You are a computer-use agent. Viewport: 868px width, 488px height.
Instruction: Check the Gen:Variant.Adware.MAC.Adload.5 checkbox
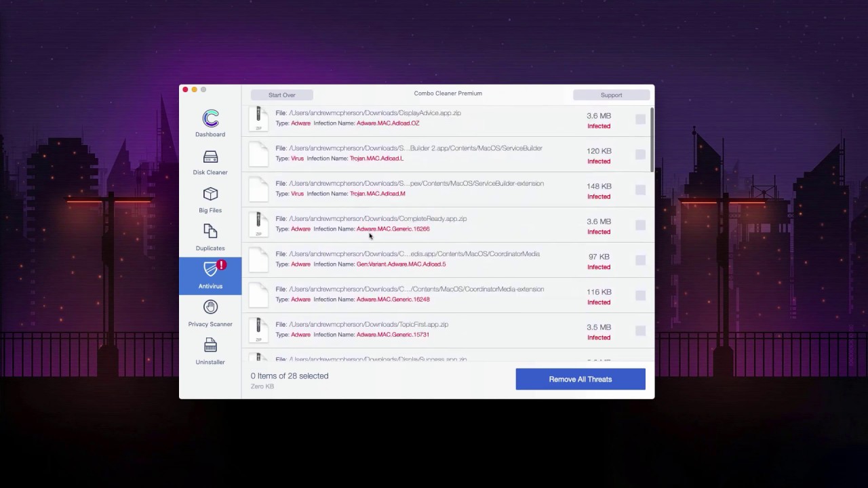click(x=640, y=260)
